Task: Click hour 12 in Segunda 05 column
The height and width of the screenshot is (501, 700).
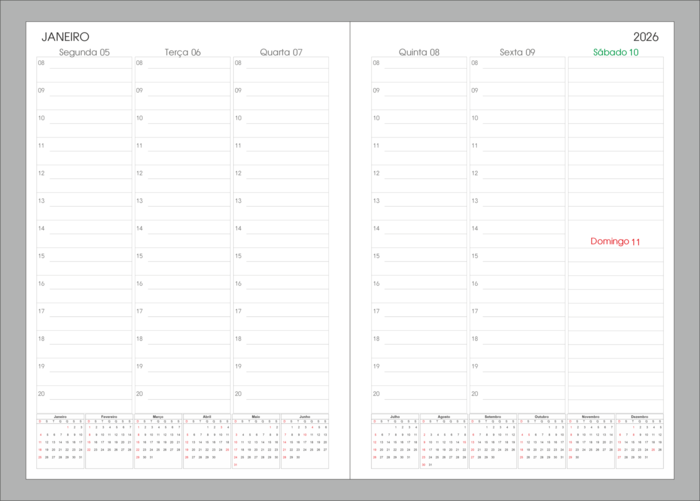Action: (41, 173)
